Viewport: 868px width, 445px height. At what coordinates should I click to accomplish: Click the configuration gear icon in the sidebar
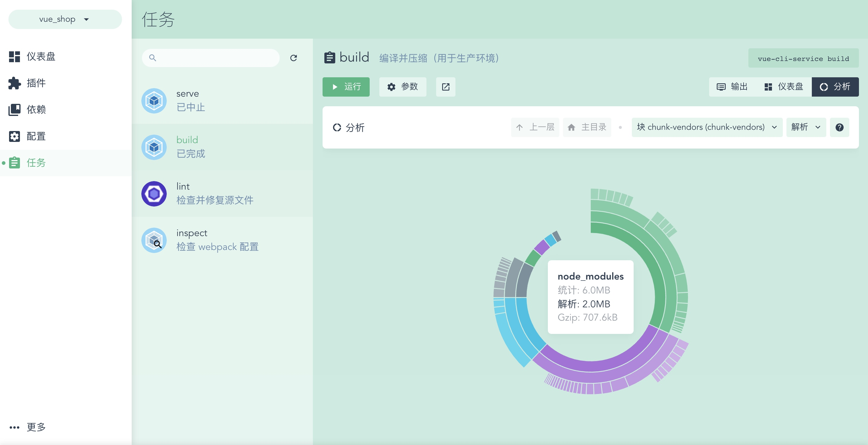coord(14,136)
